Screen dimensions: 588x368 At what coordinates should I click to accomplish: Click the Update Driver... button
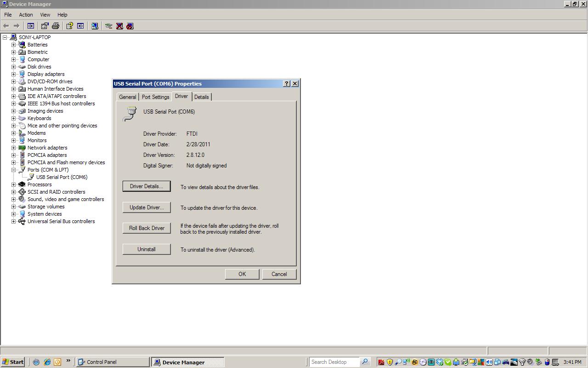147,207
